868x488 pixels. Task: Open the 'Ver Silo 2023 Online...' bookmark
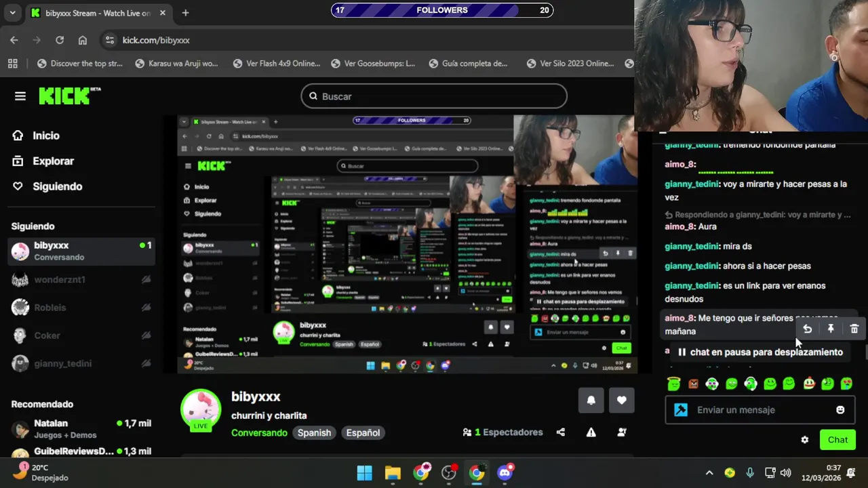pyautogui.click(x=570, y=64)
